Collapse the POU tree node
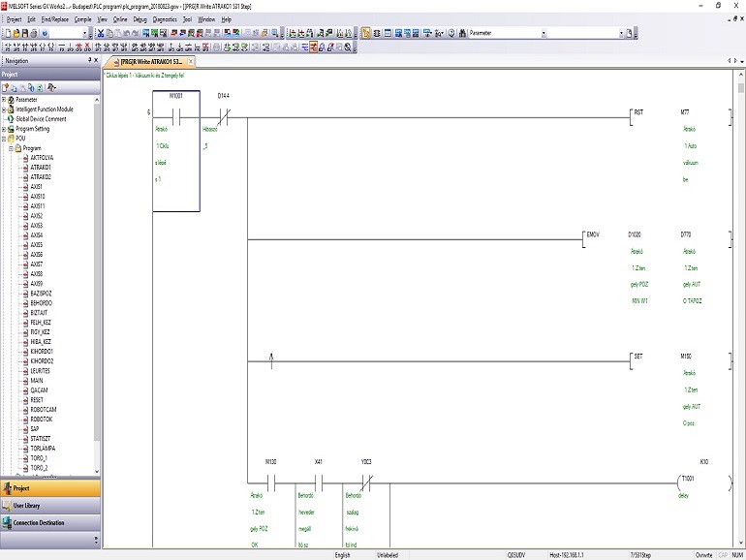Image resolution: width=746 pixels, height=560 pixels. (x=4, y=139)
